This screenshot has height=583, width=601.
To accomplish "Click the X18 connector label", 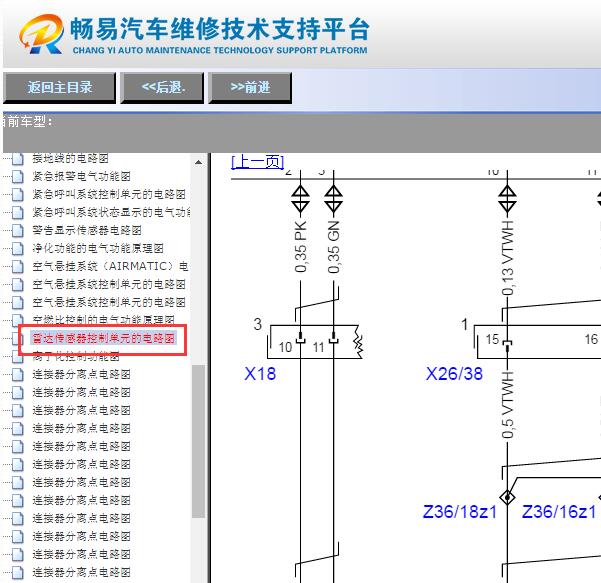I will [260, 374].
